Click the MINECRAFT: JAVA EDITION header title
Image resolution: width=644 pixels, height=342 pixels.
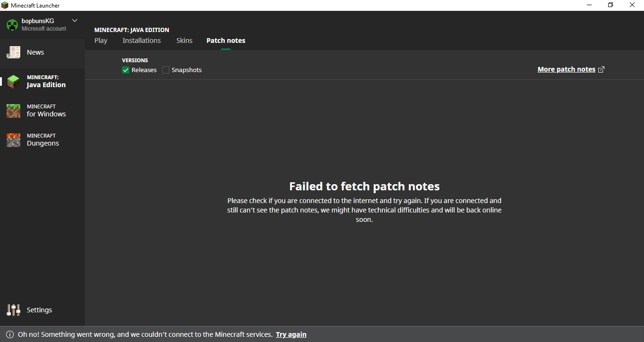point(132,30)
